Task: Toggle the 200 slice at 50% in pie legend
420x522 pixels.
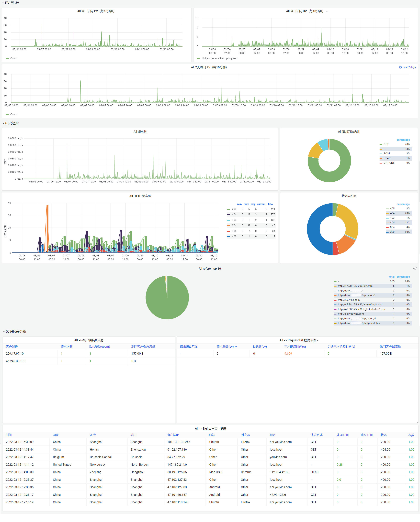Action: coord(392,232)
